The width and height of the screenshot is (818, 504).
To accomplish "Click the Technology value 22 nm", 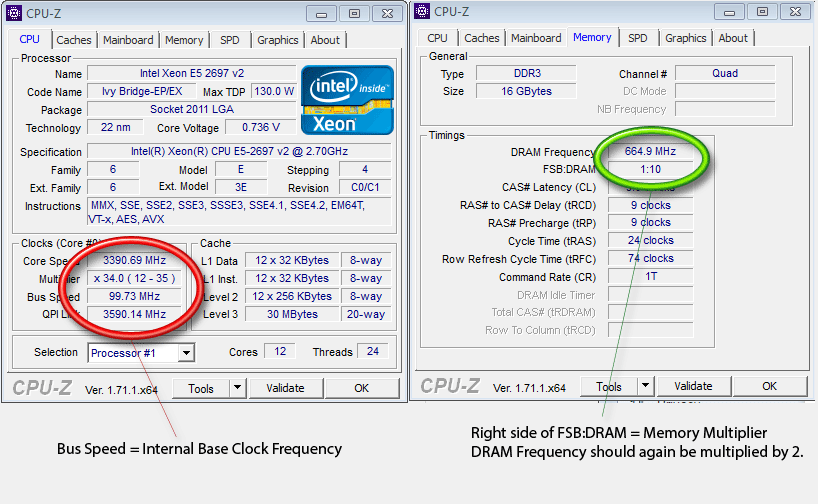I will [115, 127].
